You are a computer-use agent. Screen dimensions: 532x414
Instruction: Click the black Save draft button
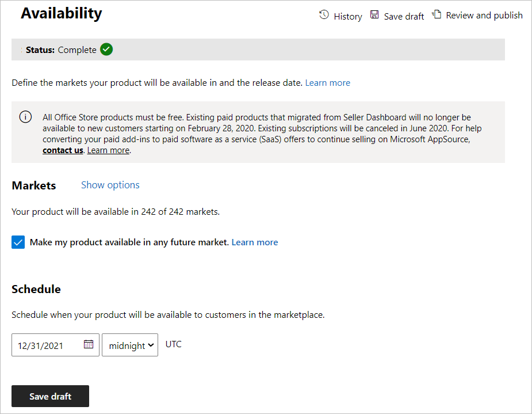click(50, 396)
